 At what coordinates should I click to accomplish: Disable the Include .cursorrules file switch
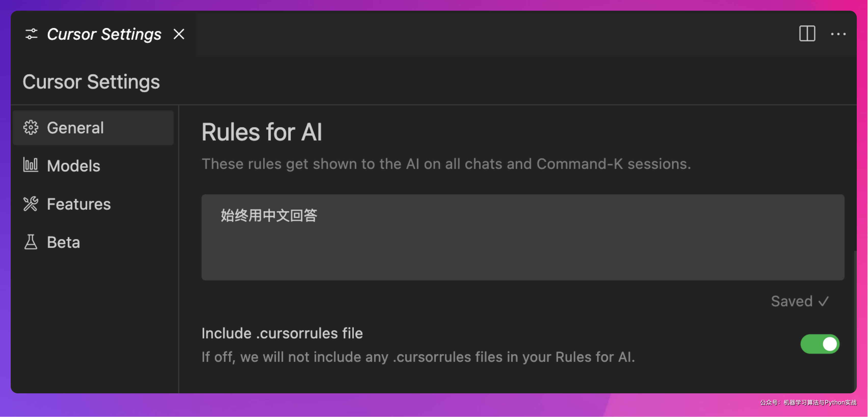click(820, 344)
